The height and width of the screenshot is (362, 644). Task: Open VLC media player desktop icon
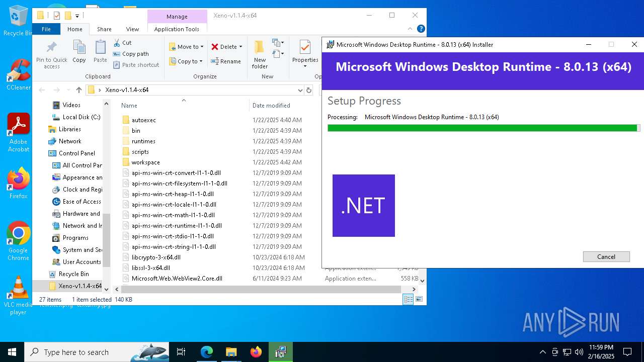(19, 295)
